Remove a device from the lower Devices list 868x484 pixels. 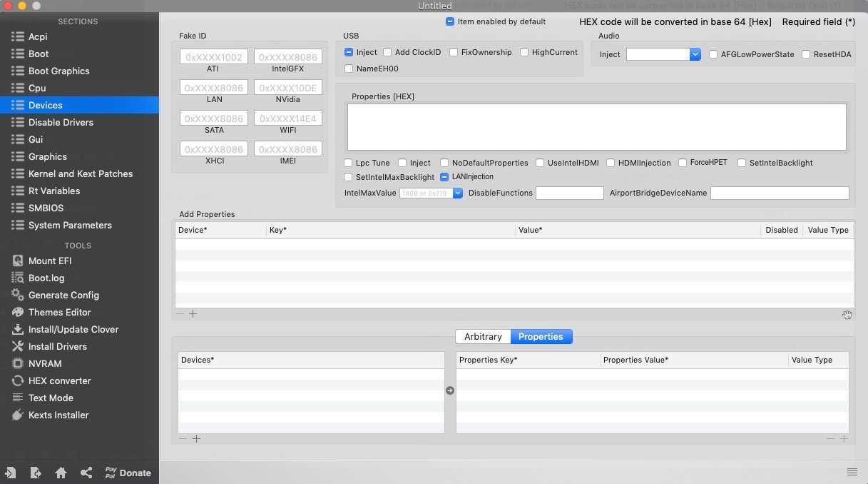tap(183, 438)
